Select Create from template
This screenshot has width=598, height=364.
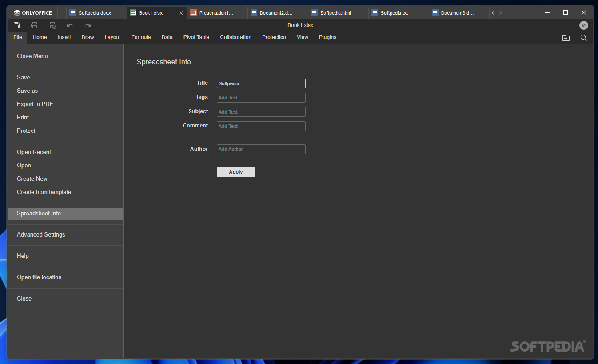[65, 192]
